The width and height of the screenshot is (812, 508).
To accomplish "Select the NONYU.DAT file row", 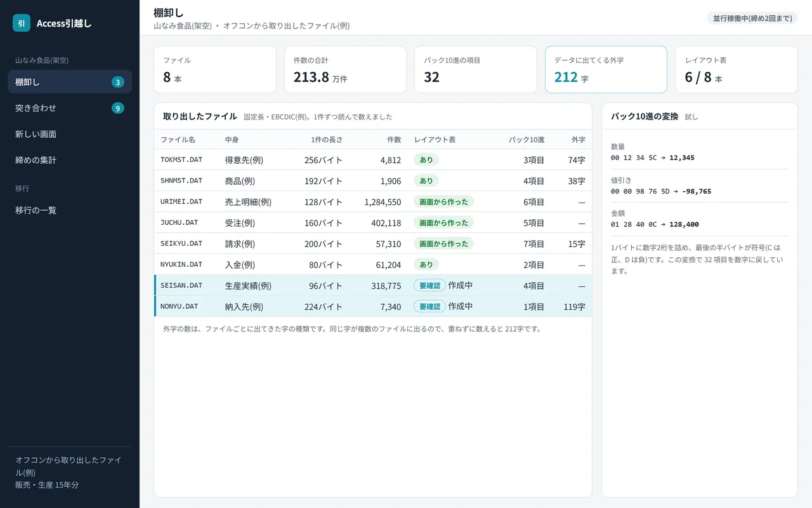I will 373,307.
